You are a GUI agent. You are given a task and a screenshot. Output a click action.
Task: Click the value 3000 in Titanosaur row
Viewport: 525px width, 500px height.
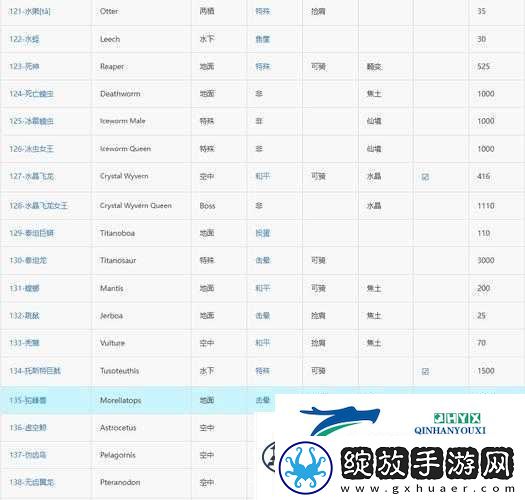pyautogui.click(x=486, y=261)
